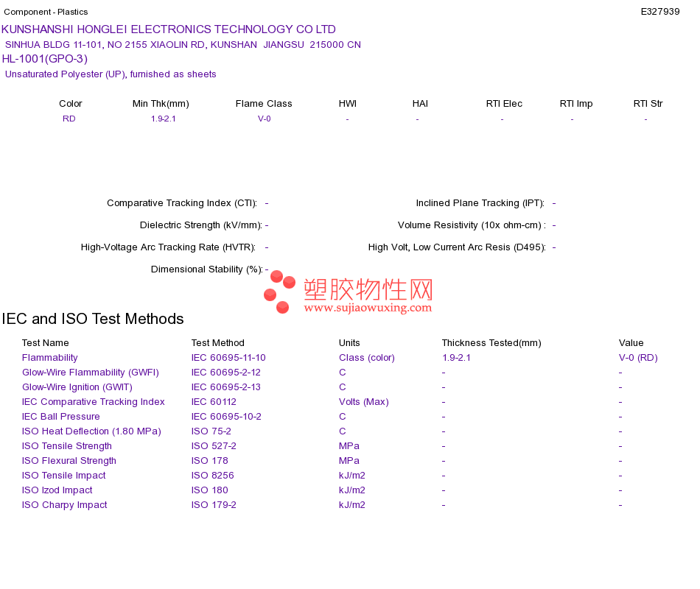
Task: Select the ISO Tensile Strength row name
Action: click(66, 445)
